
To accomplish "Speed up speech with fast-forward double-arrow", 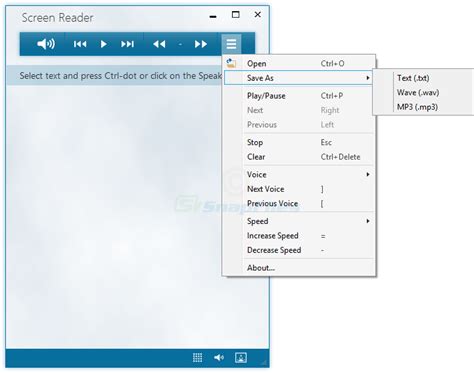I will (201, 44).
